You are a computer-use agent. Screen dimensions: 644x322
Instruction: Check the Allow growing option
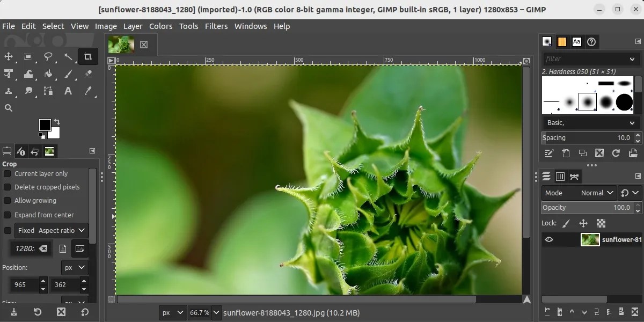pos(8,201)
